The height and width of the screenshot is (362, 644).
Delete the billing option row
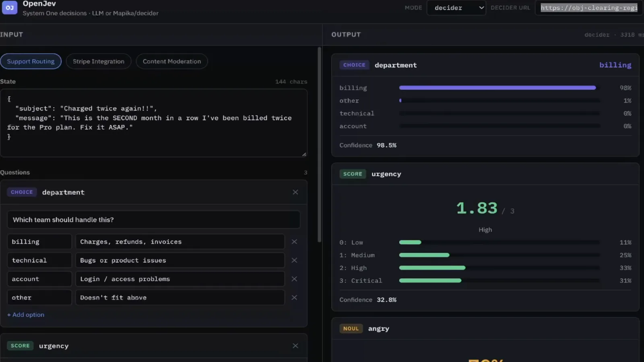(x=294, y=242)
